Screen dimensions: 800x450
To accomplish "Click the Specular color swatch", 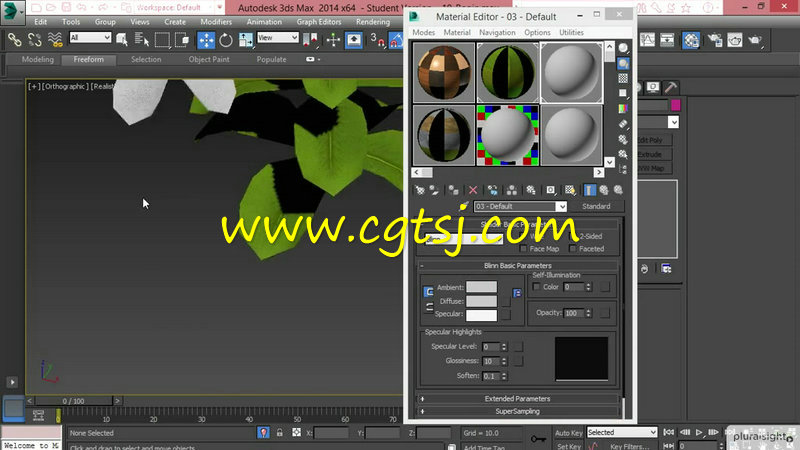I will 481,315.
